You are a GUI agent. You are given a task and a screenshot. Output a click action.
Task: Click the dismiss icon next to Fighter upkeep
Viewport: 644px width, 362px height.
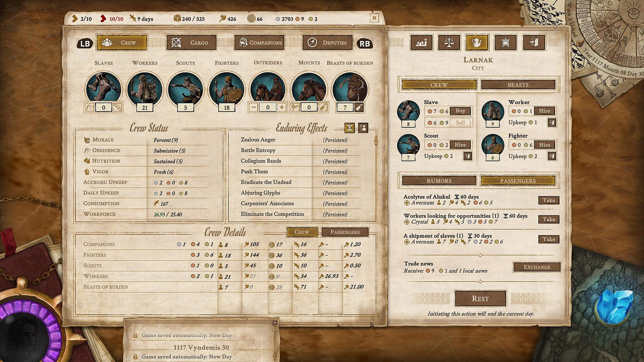(552, 156)
